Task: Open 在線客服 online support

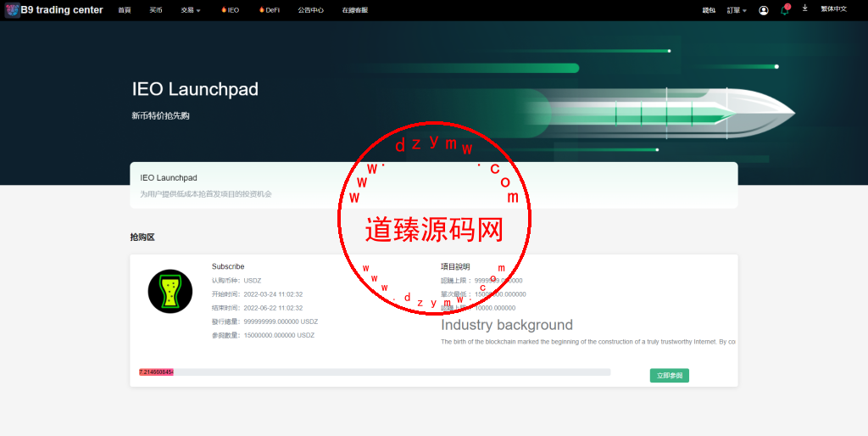Action: click(355, 10)
